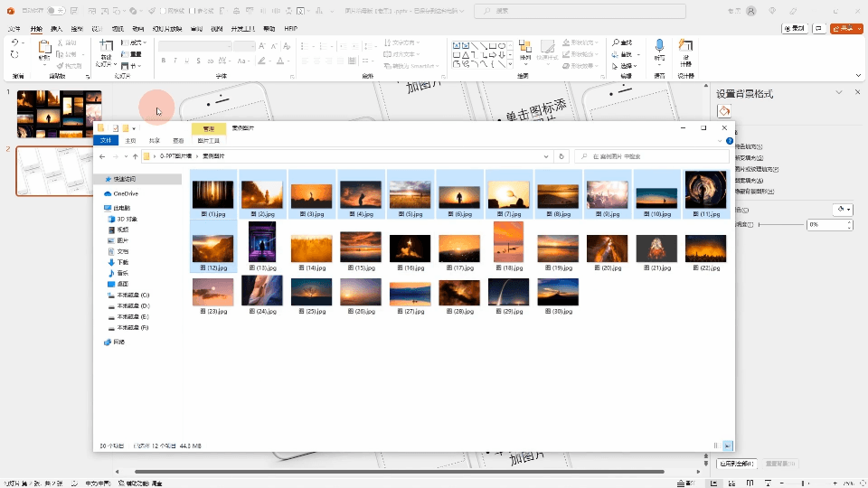Switch Explorer to large icons view
The image size is (868, 488).
[x=728, y=446]
